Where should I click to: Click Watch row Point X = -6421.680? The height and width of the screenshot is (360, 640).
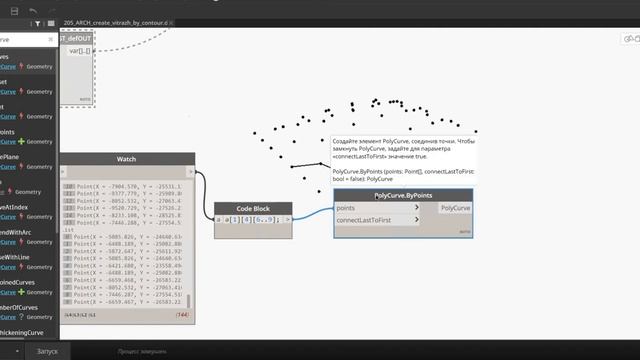point(122,266)
